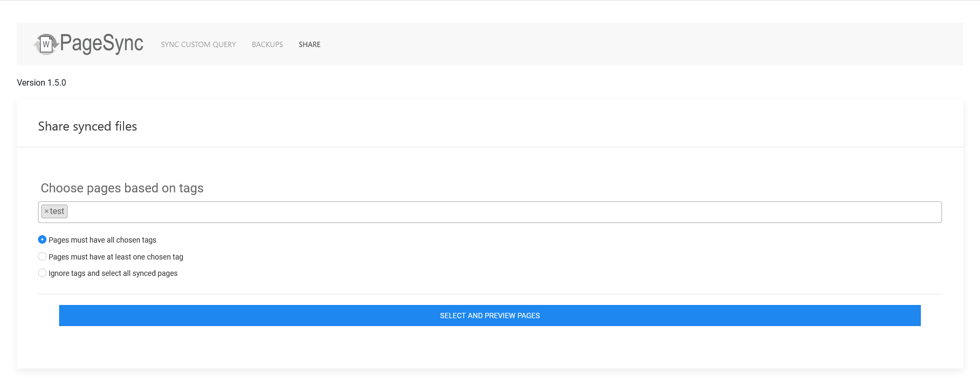
Task: Open the Share tab in navbar
Action: coord(309,44)
